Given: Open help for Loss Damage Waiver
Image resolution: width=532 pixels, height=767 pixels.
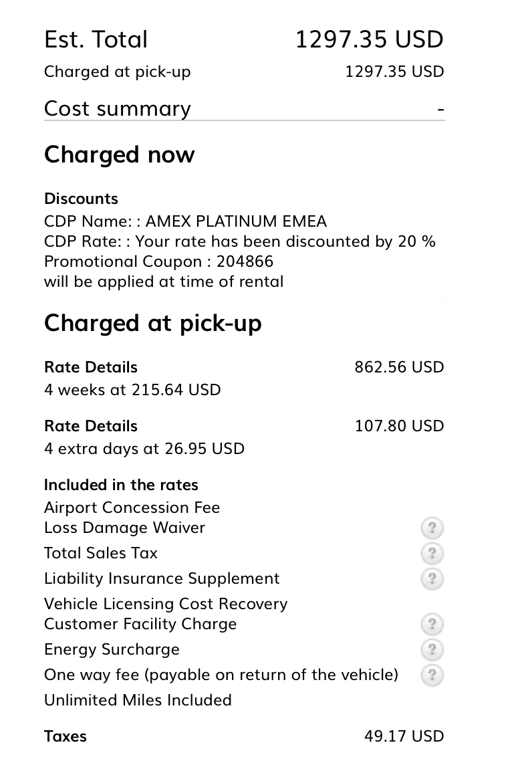Looking at the screenshot, I should point(432,528).
